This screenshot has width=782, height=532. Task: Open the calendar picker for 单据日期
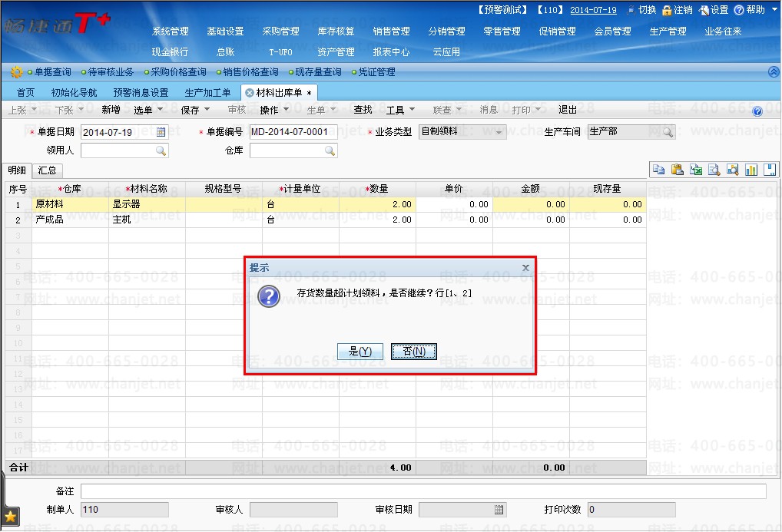coord(161,132)
